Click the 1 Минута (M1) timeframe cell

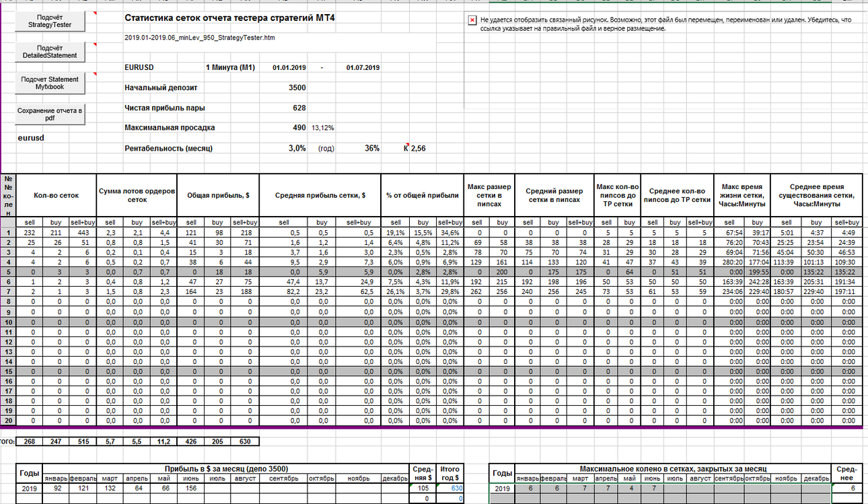[x=230, y=67]
